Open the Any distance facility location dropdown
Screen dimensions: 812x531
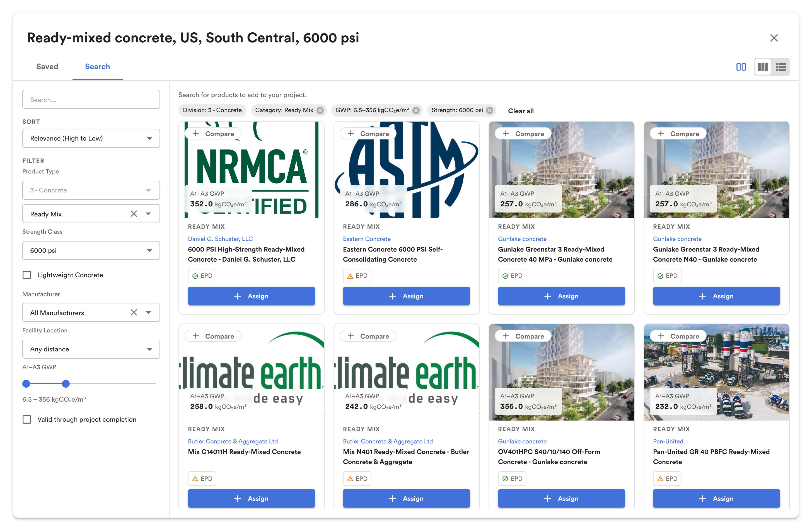point(91,349)
